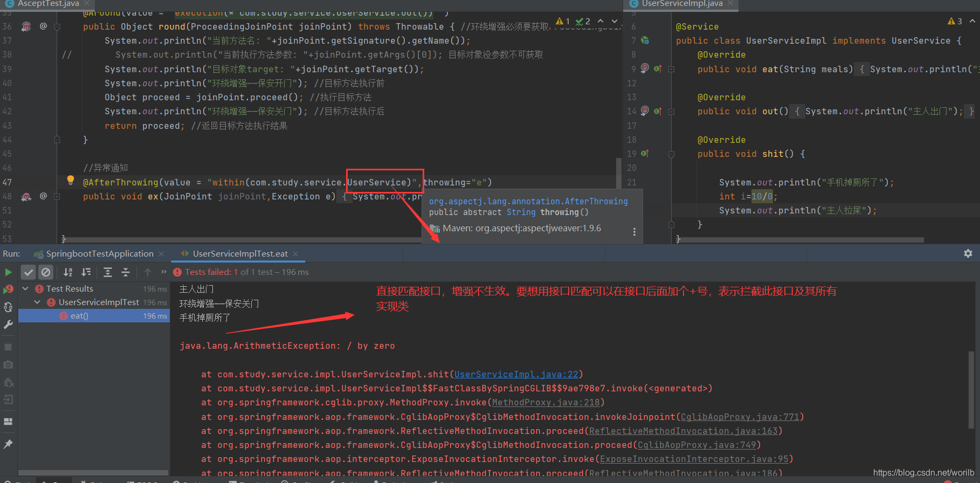This screenshot has width=980, height=483.
Task: Click the Restore Layout icon in Run sidebar
Action: pyautogui.click(x=8, y=422)
